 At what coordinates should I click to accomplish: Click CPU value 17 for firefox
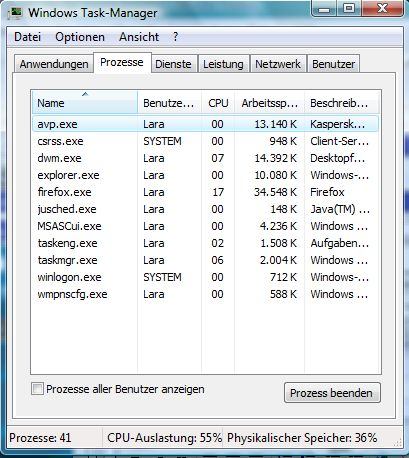pyautogui.click(x=218, y=192)
